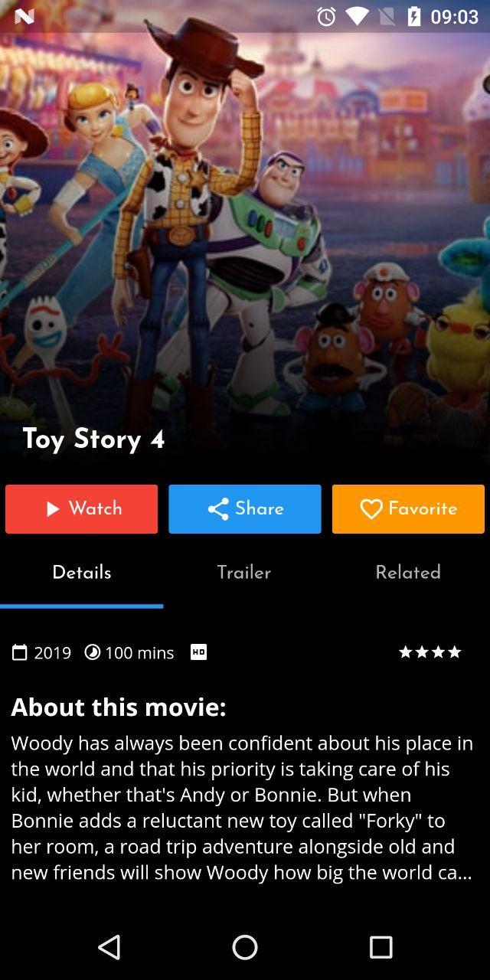This screenshot has height=980, width=490.
Task: Add movie to favorites with the Favorite button
Action: [x=408, y=508]
